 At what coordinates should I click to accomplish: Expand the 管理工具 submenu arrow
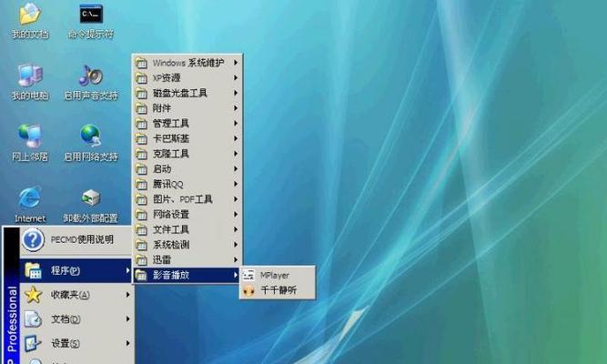click(236, 124)
